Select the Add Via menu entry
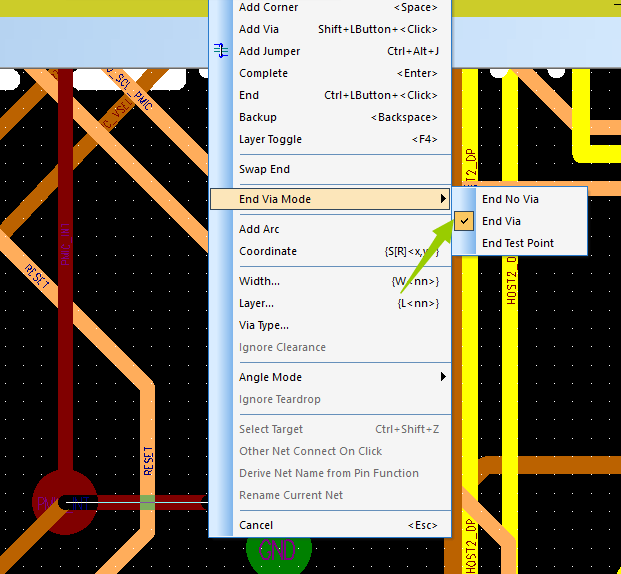 click(330, 29)
